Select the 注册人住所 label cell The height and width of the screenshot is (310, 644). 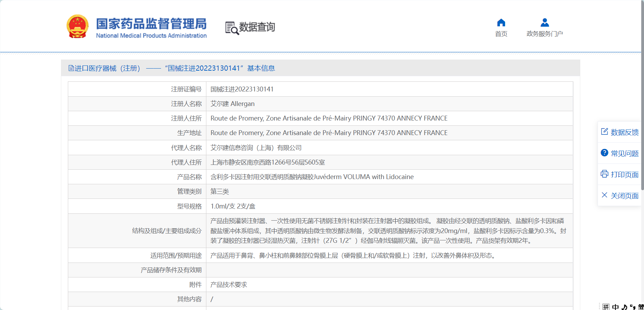tap(137, 118)
